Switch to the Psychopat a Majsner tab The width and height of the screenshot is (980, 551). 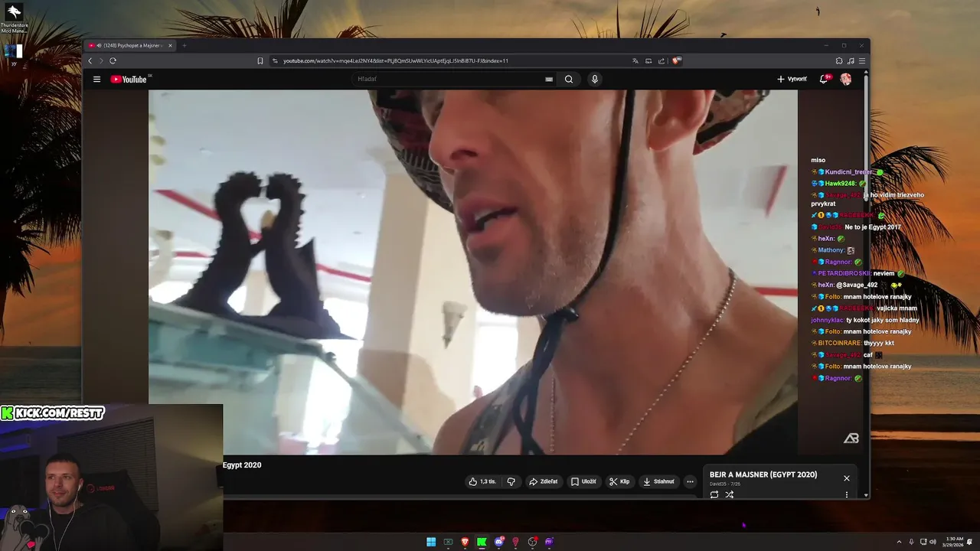(x=130, y=45)
